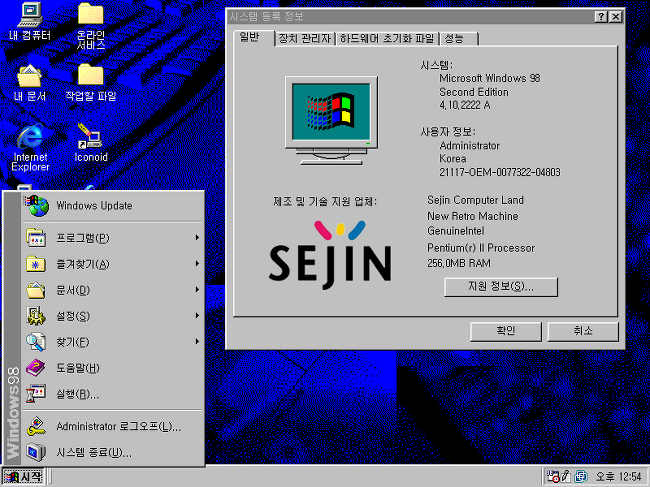Click the "Pentium(r) II Processor" text
Screen dimensions: 650x487
point(481,248)
